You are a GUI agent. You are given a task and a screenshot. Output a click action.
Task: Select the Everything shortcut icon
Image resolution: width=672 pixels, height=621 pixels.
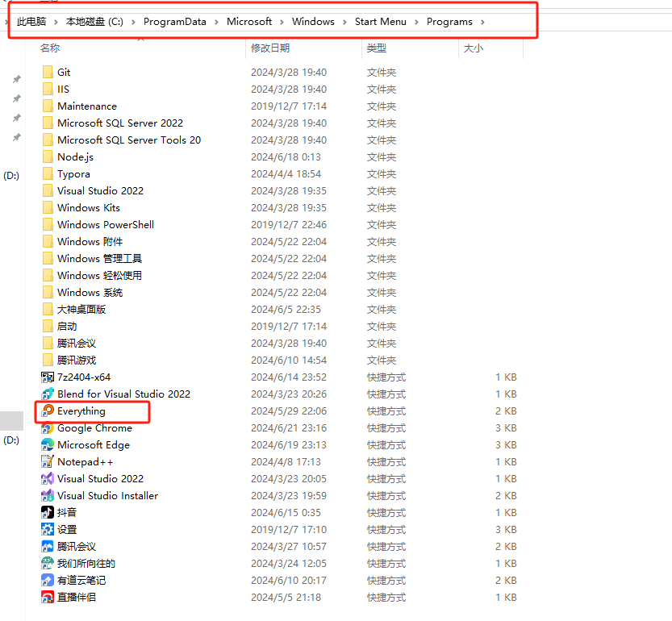[x=48, y=411]
